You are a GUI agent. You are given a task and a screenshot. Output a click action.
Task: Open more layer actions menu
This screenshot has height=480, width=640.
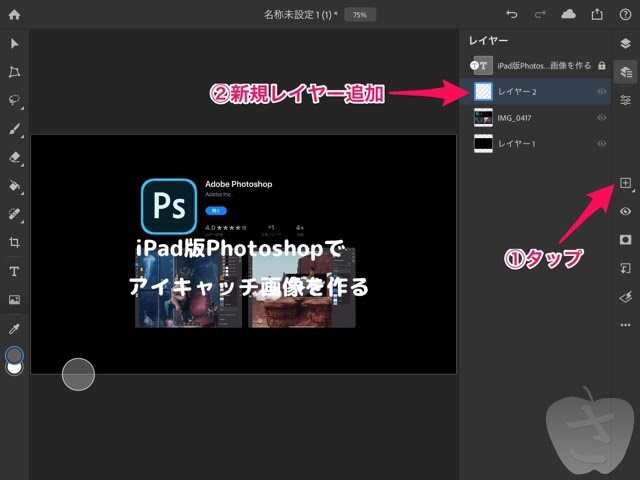pos(625,325)
